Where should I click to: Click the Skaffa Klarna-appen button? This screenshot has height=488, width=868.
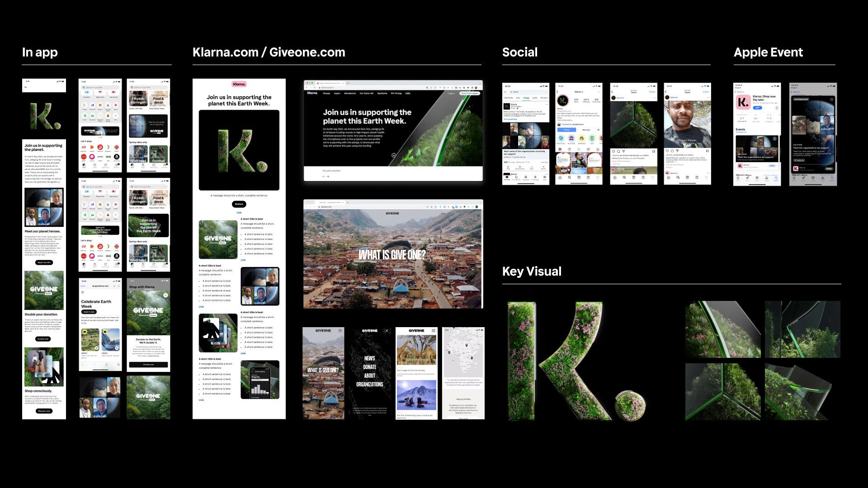[469, 94]
